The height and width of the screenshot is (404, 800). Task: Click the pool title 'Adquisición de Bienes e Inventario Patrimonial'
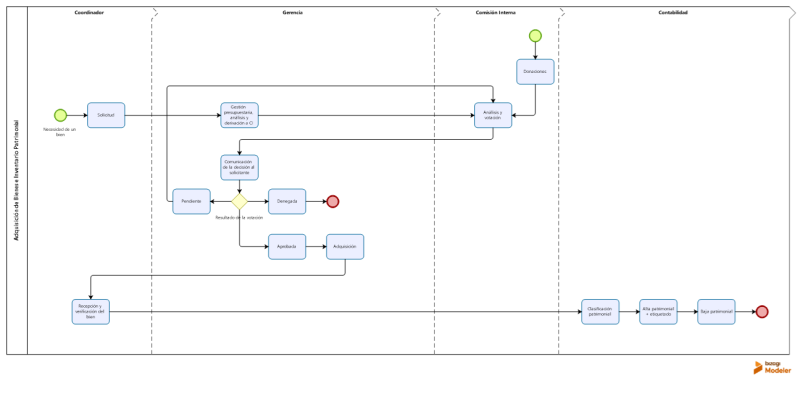point(17,181)
